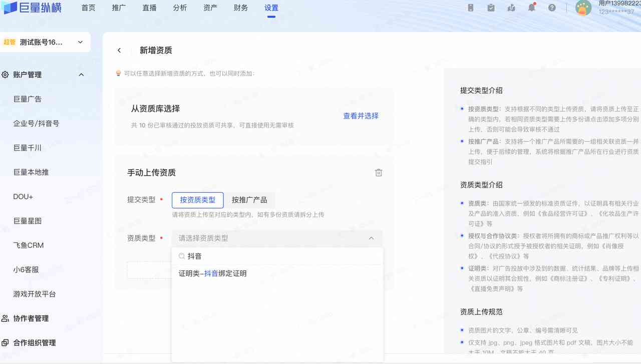Click the notification bell icon
641x364 pixels.
click(531, 8)
